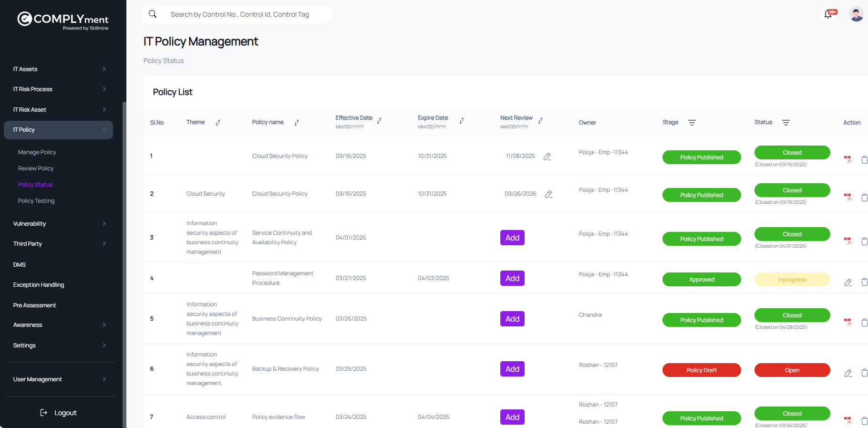Click the Approved stage badge

click(702, 280)
